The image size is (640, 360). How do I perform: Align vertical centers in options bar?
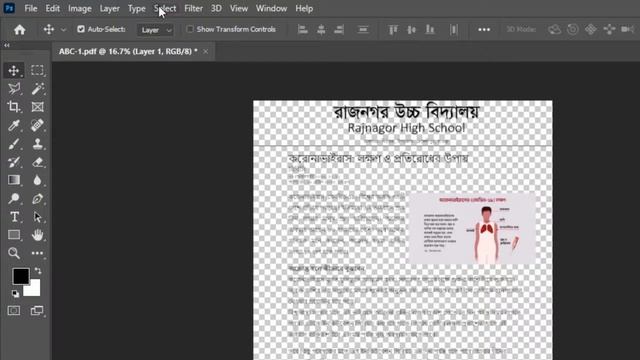(411, 29)
